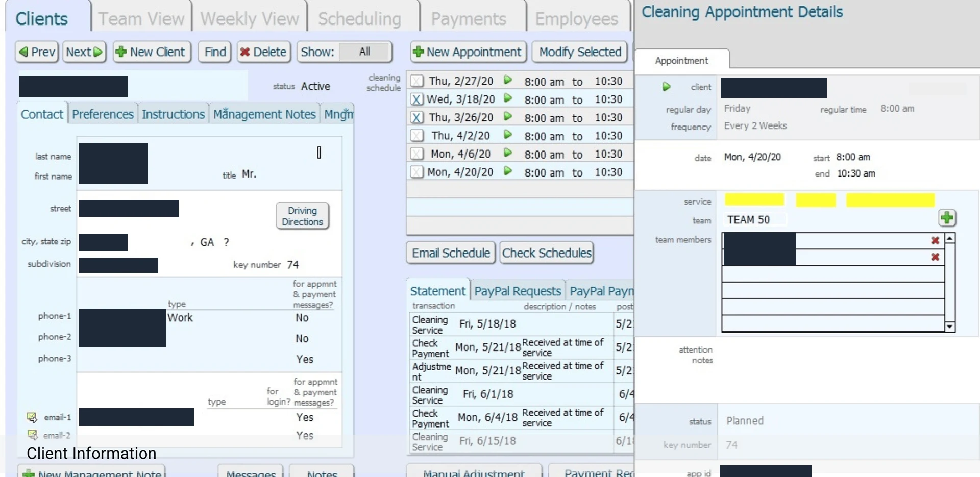The height and width of the screenshot is (477, 980).
Task: Click the Delete client button
Action: [264, 52]
